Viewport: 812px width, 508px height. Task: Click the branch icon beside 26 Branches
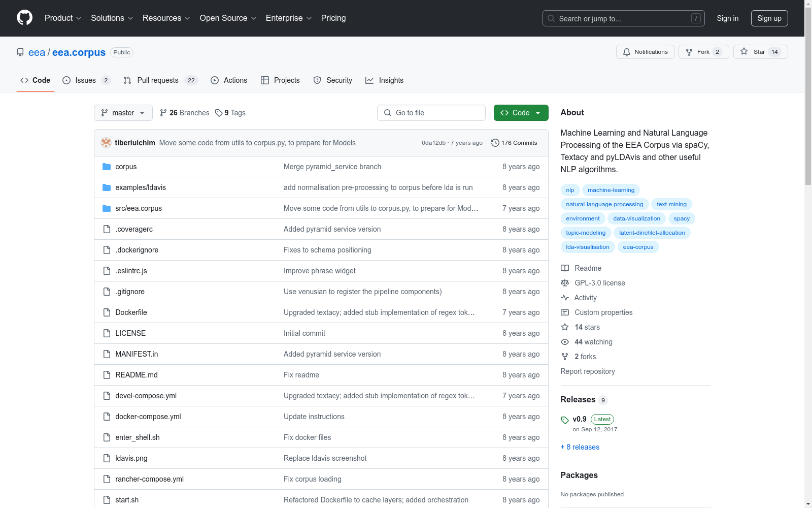[163, 113]
